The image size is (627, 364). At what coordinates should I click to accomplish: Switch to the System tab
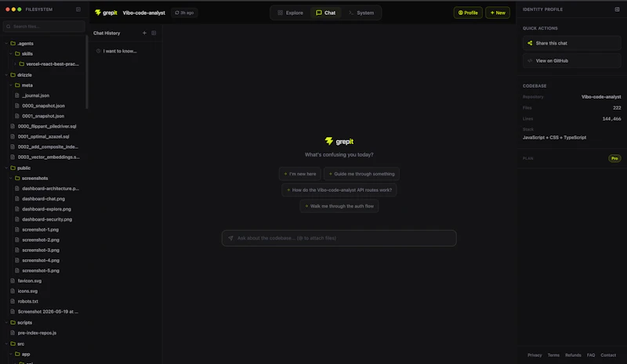[x=361, y=13]
